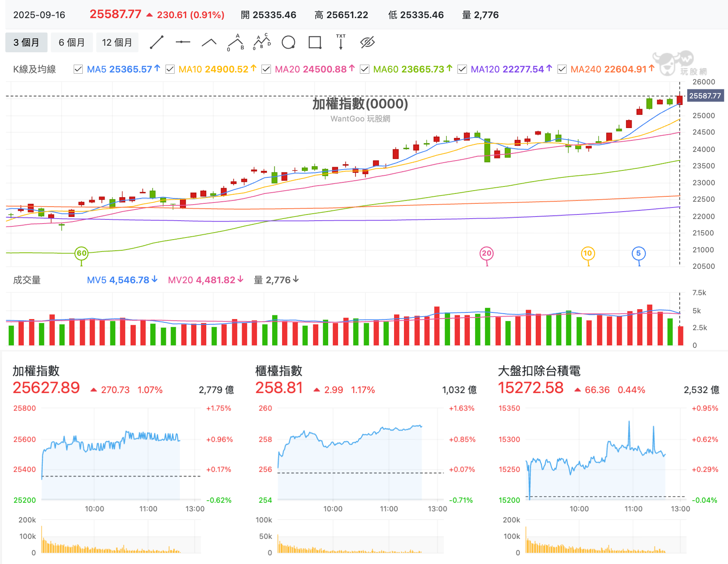Select the 3 個月 range button
728x564 pixels.
26,42
